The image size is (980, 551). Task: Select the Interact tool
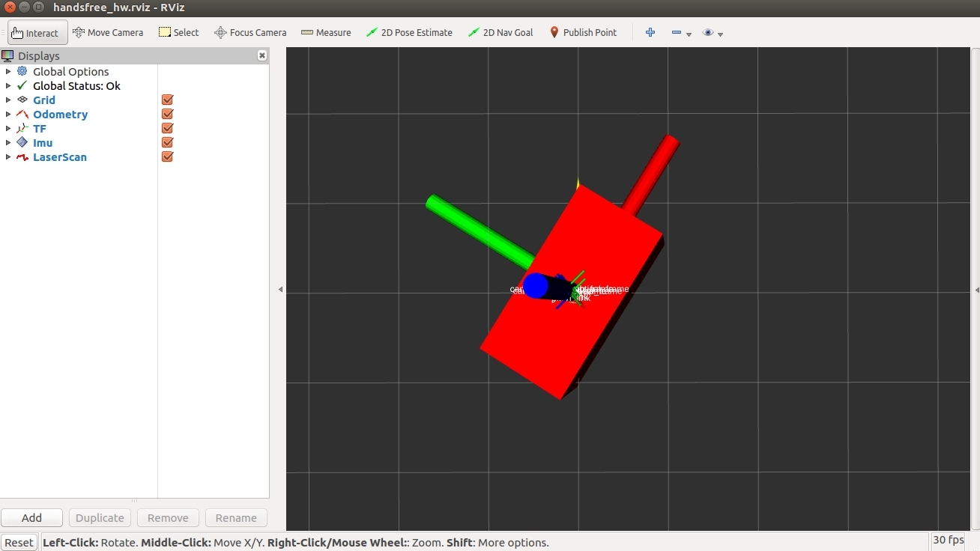37,33
